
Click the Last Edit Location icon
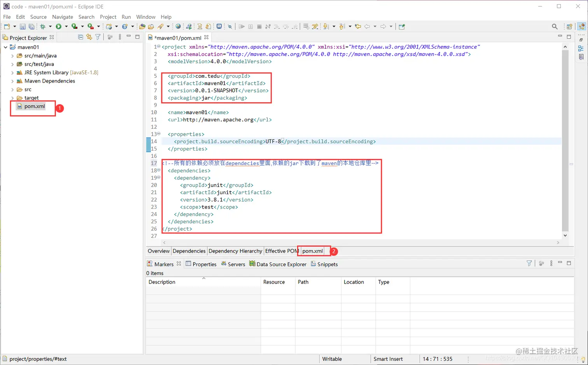[358, 26]
